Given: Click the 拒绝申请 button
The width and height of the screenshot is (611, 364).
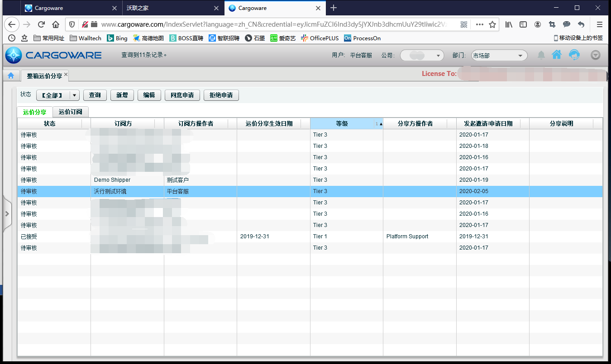Looking at the screenshot, I should (221, 95).
